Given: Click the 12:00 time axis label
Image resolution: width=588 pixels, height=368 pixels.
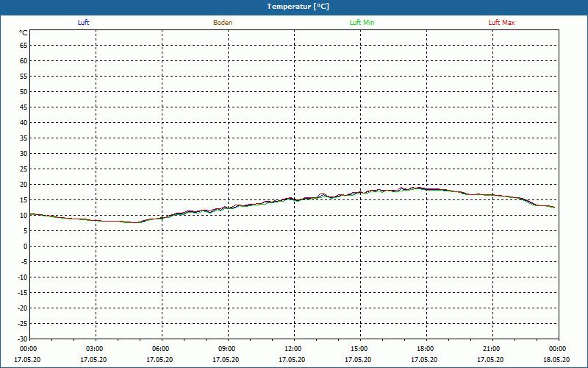Looking at the screenshot, I should coord(293,349).
